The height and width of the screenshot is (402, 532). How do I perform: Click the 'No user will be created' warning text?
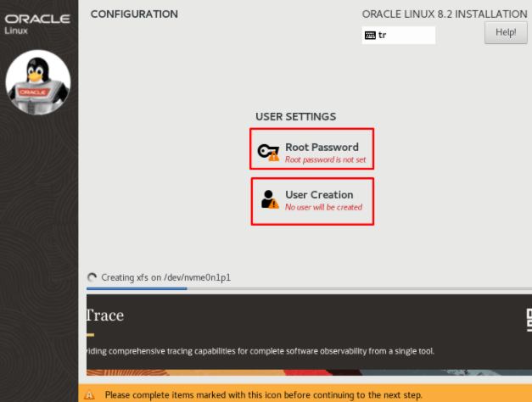tap(323, 207)
